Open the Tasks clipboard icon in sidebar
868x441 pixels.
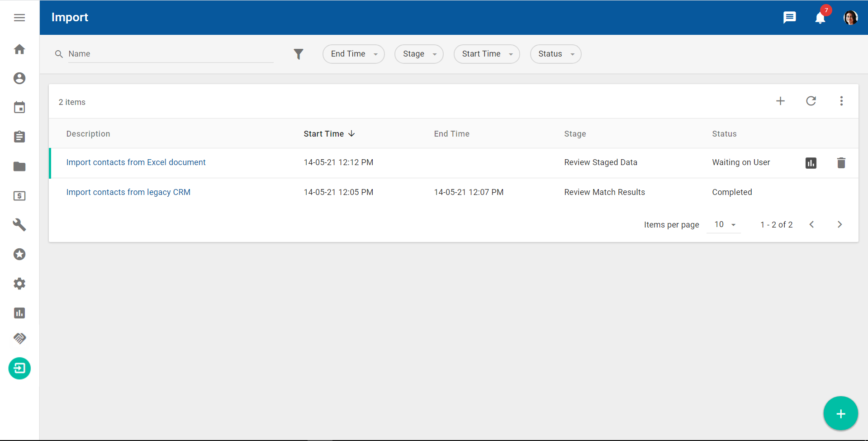(19, 137)
